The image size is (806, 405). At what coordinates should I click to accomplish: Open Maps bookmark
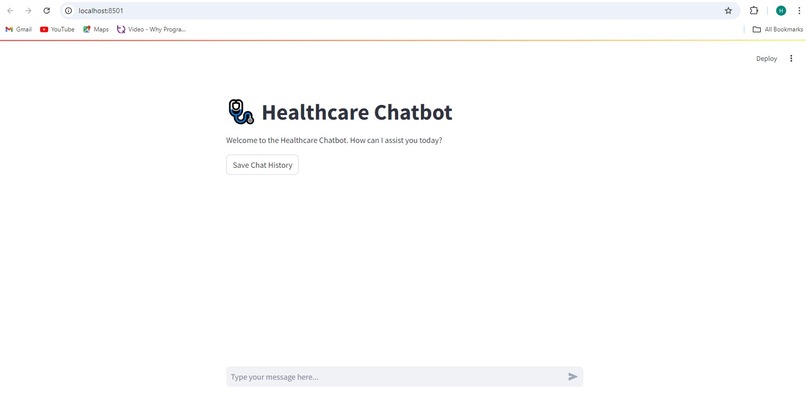(96, 29)
